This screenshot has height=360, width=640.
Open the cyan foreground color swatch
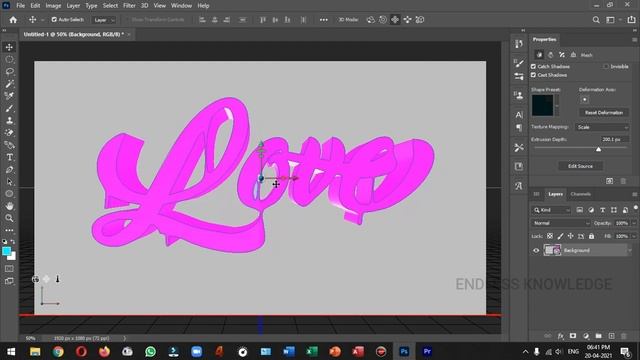(x=7, y=251)
